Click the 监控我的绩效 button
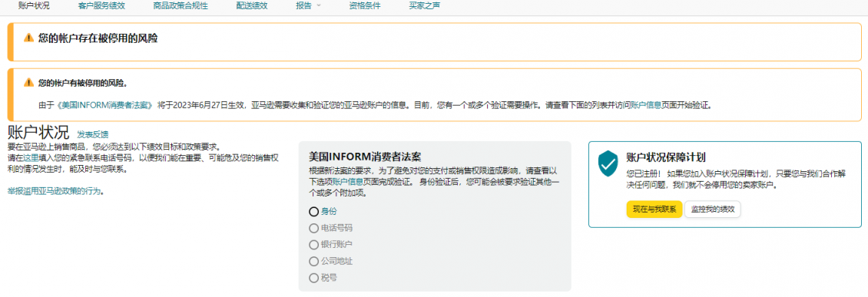Image resolution: width=868 pixels, height=297 pixels. tap(712, 210)
